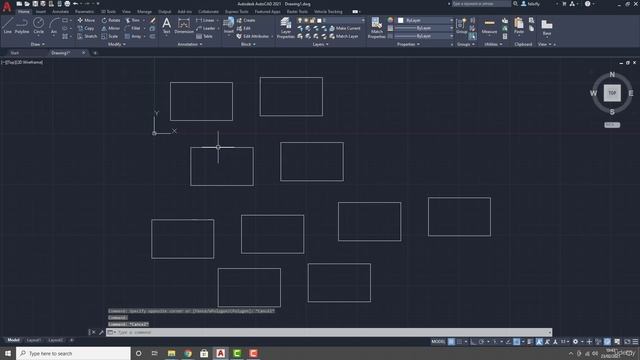Toggle the grid display in status bar
The height and width of the screenshot is (360, 640).
(451, 342)
